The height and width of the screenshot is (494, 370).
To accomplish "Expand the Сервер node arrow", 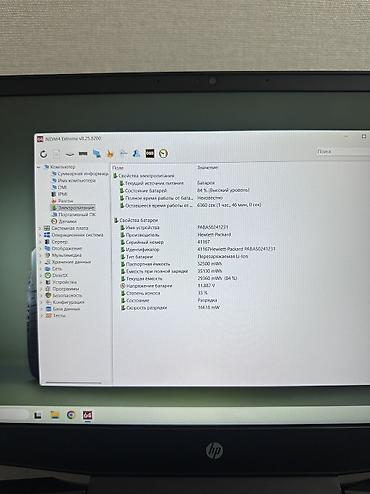I will pos(41,242).
